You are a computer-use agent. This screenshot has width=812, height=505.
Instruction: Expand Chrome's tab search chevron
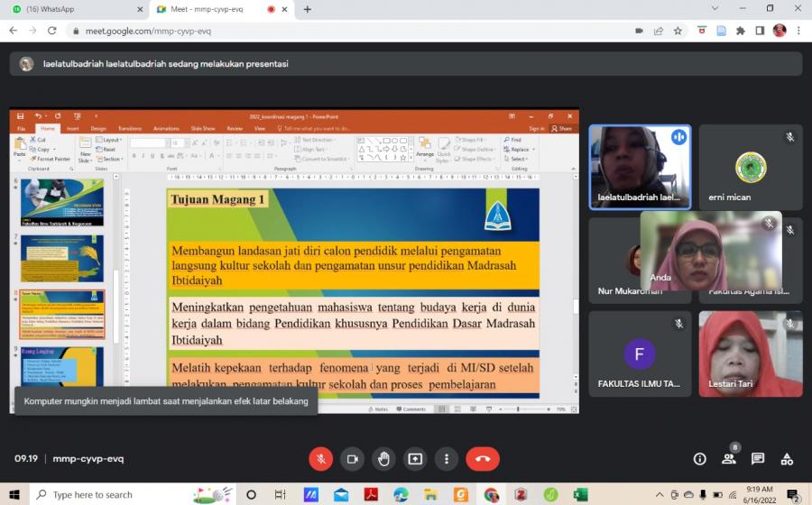(x=715, y=9)
